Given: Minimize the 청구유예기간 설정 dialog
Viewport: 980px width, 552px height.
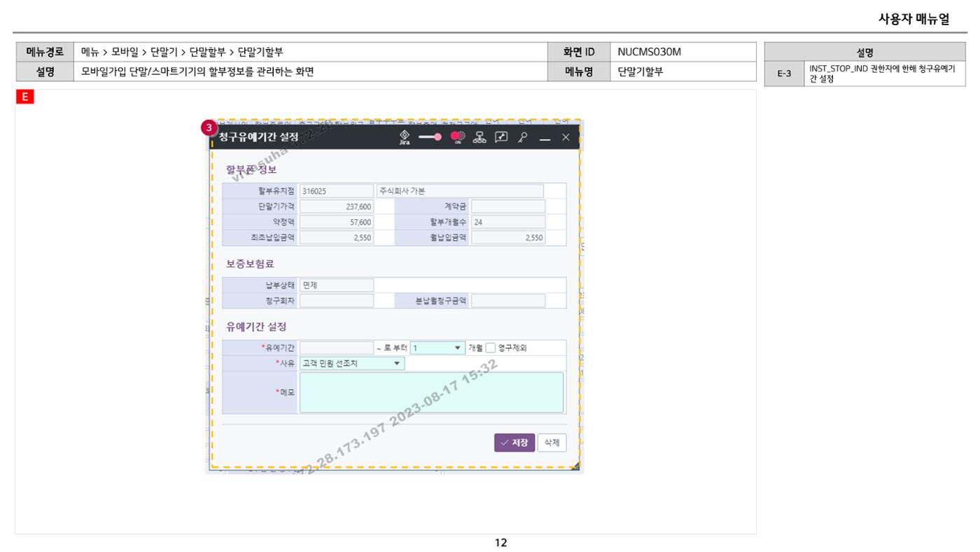Looking at the screenshot, I should click(x=545, y=138).
